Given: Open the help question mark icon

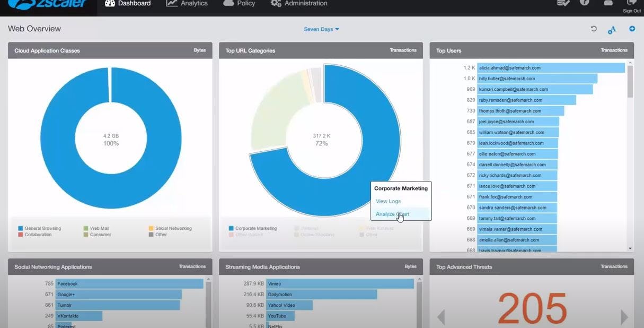Looking at the screenshot, I should pyautogui.click(x=585, y=3).
